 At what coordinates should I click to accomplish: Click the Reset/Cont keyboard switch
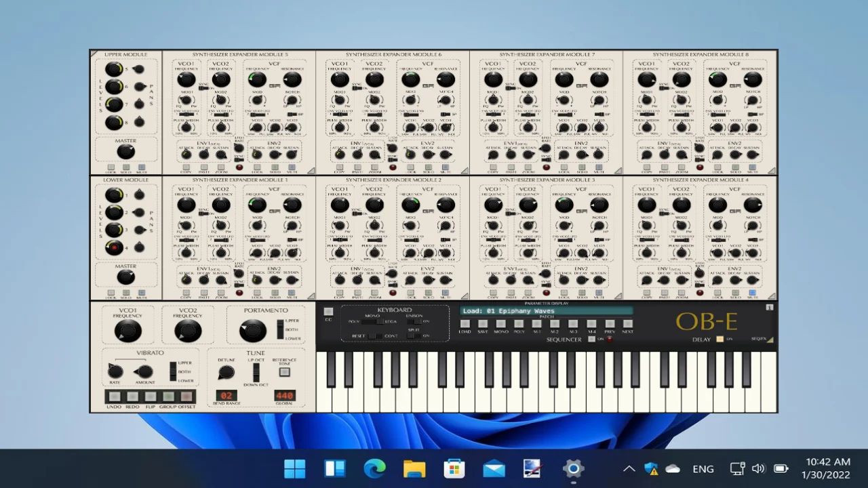(x=374, y=336)
